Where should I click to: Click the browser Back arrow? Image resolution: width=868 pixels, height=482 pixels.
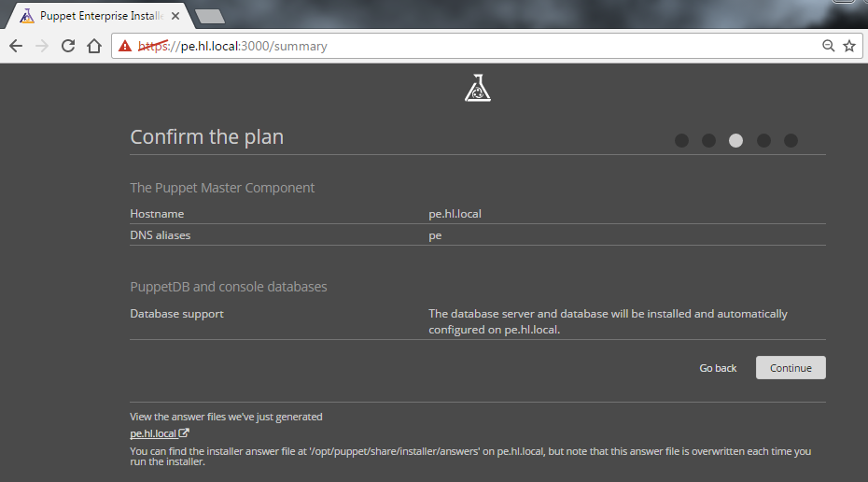click(16, 46)
